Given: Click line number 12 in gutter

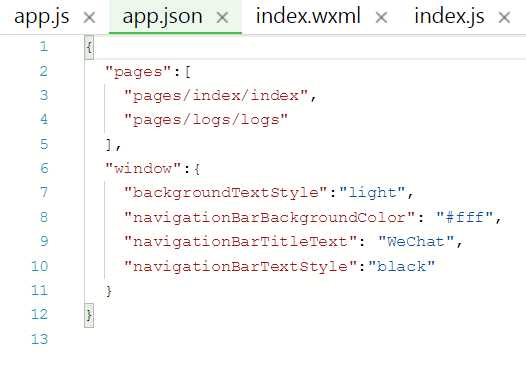Looking at the screenshot, I should tap(40, 314).
